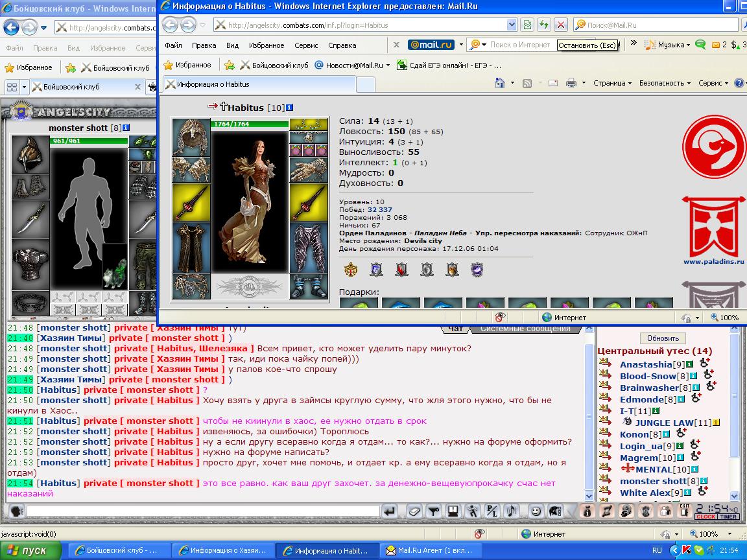The image size is (747, 560).
Task: Open the Print dropdown arrow in command bar
Action: [584, 84]
